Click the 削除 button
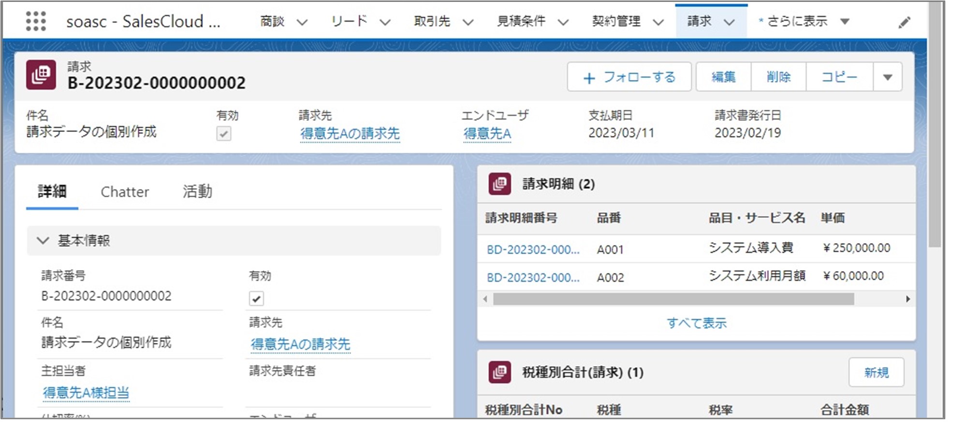 pyautogui.click(x=778, y=77)
